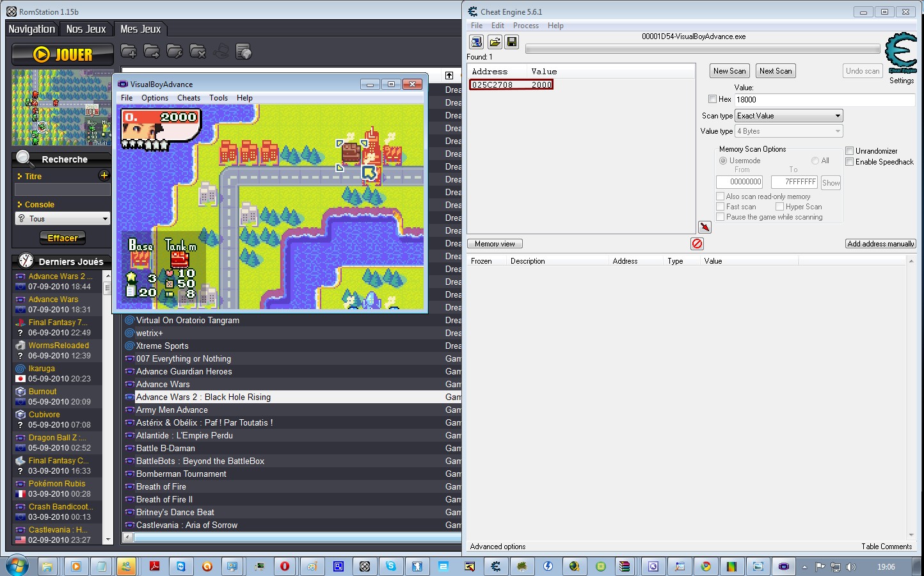Open Edit menu in Cheat Engine

(x=498, y=26)
